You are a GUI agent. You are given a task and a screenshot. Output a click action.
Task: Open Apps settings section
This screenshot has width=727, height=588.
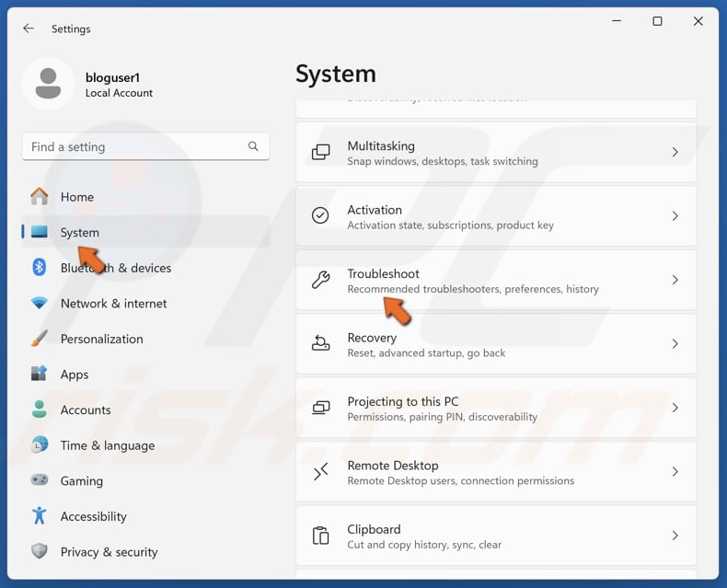coord(146,375)
